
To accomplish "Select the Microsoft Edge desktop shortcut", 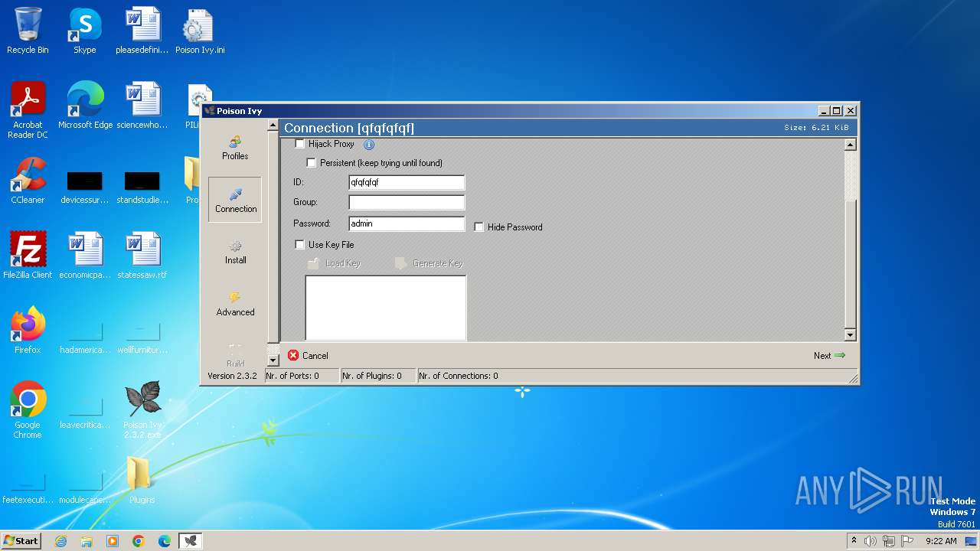I will coord(85,106).
